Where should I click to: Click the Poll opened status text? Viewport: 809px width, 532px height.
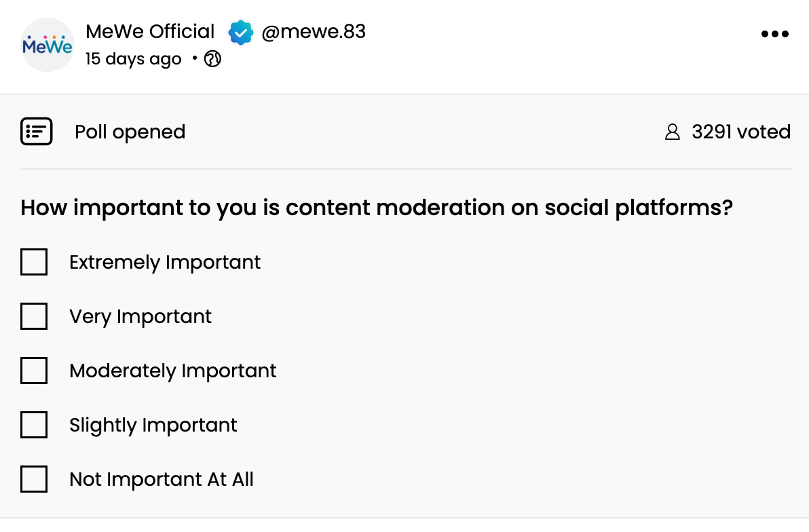click(130, 132)
